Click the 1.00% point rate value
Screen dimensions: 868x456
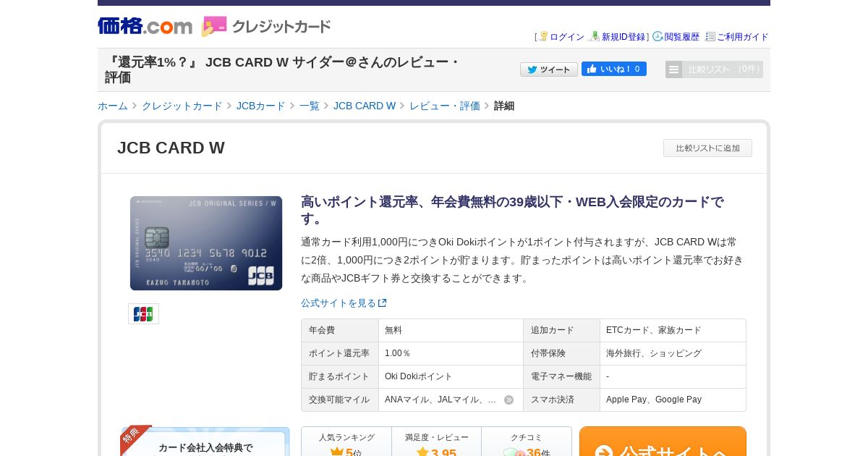398,353
